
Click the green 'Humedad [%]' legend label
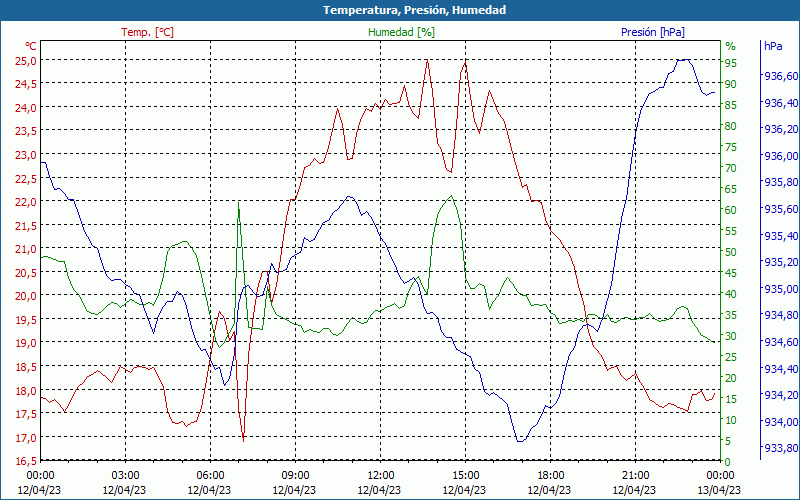tap(401, 32)
